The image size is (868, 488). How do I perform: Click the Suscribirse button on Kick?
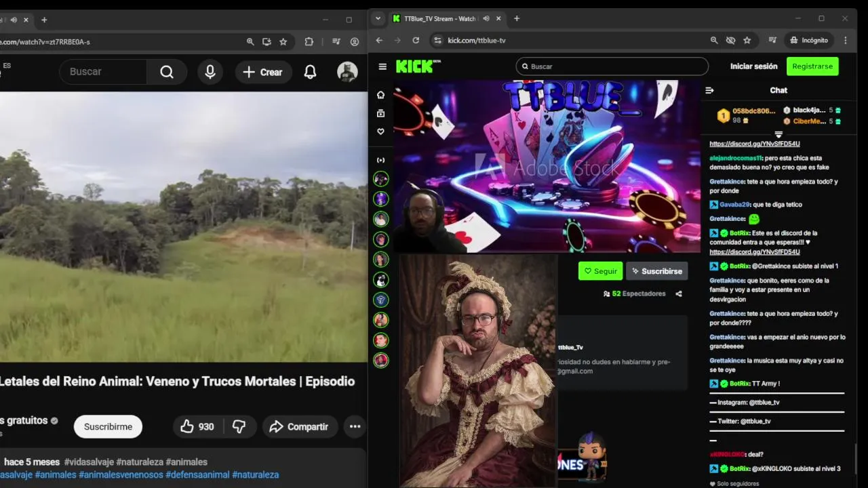656,271
